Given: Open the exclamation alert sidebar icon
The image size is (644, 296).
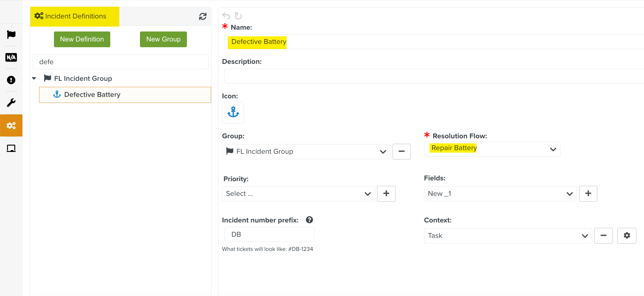Looking at the screenshot, I should 11,80.
